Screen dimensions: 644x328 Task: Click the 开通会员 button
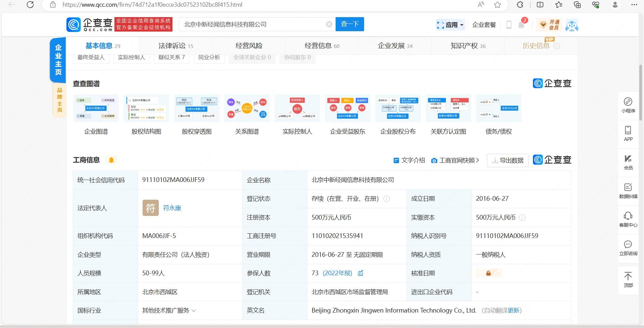click(x=549, y=25)
